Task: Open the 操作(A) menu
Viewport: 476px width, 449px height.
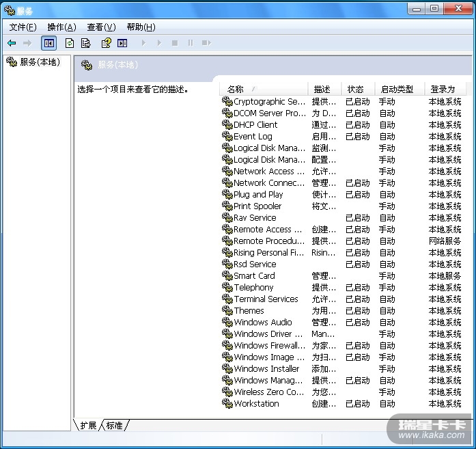Action: coord(62,27)
